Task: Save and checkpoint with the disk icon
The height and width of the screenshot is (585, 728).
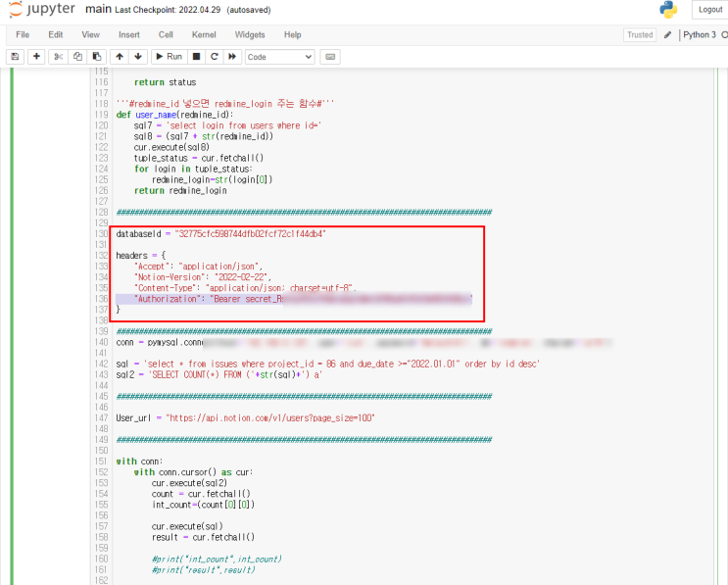Action: (15, 57)
